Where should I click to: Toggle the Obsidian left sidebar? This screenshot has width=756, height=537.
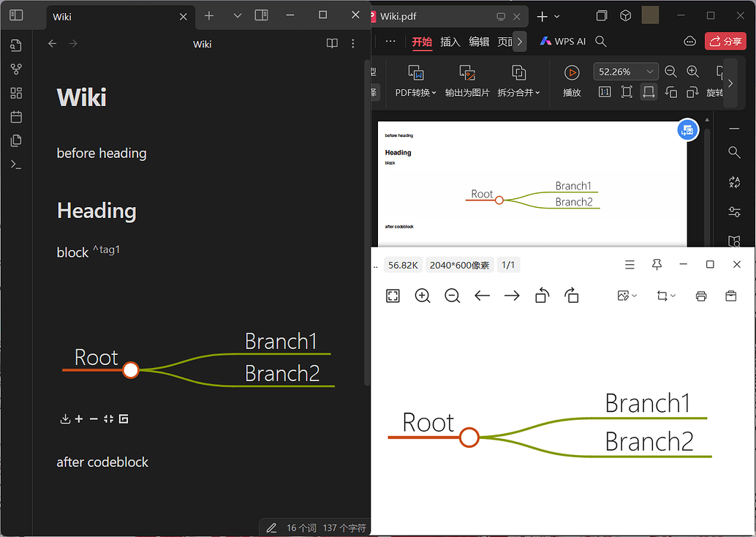point(16,15)
